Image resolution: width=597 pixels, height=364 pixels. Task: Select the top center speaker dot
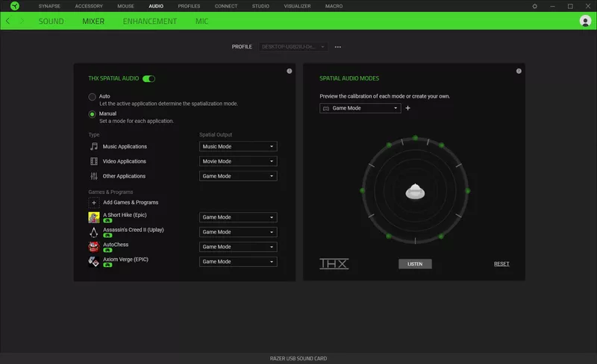pos(416,138)
